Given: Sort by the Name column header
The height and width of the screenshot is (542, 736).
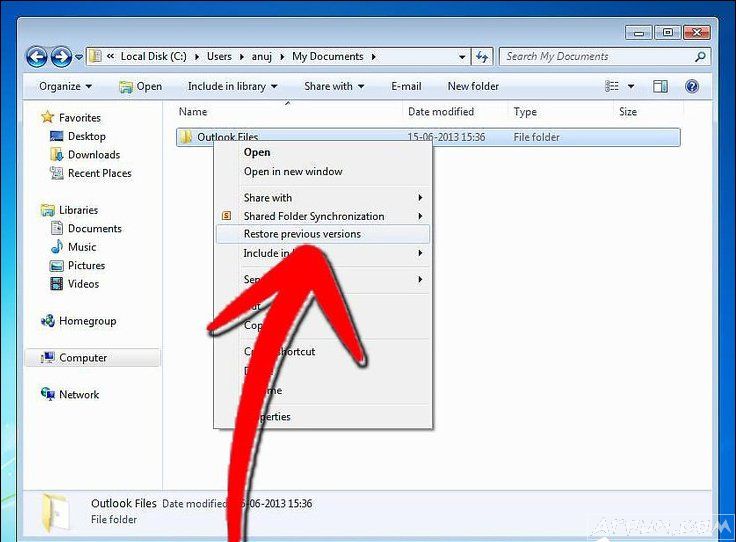Looking at the screenshot, I should 193,112.
